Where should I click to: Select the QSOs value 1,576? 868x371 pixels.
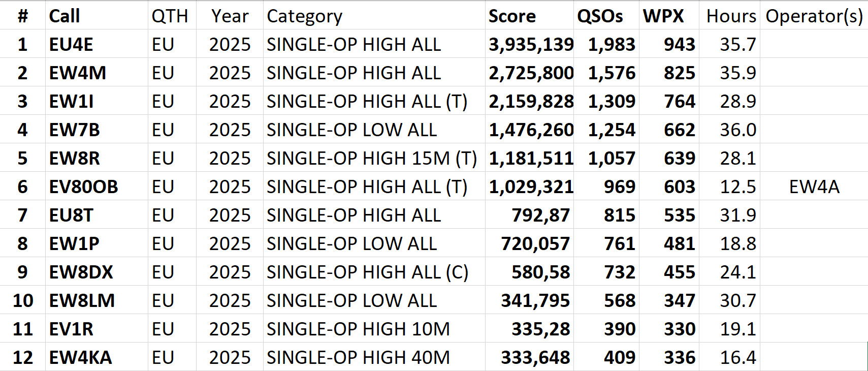tap(611, 73)
